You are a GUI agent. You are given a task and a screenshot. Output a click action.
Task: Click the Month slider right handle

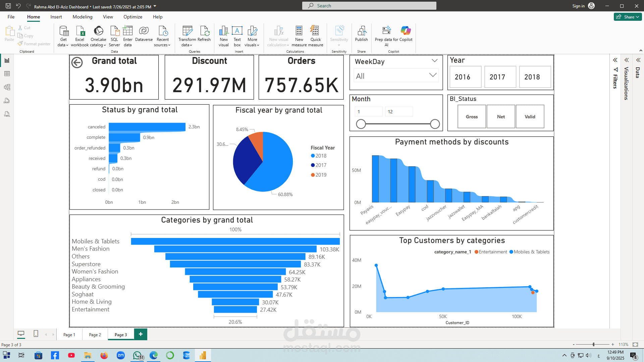click(435, 124)
